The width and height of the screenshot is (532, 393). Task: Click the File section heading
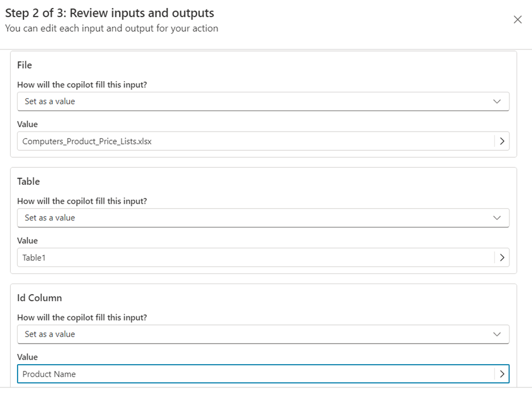24,65
